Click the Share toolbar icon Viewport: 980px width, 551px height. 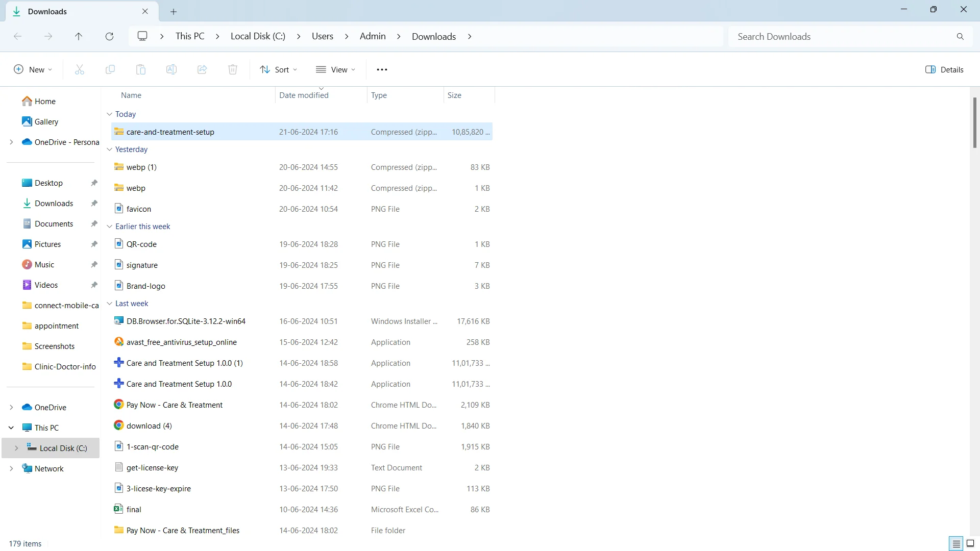pyautogui.click(x=202, y=69)
